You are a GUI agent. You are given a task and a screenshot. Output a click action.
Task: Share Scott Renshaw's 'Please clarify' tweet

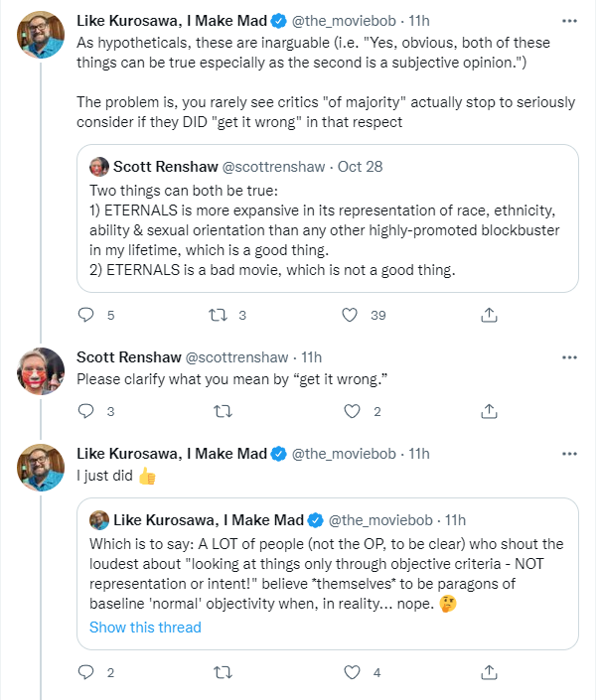489,411
